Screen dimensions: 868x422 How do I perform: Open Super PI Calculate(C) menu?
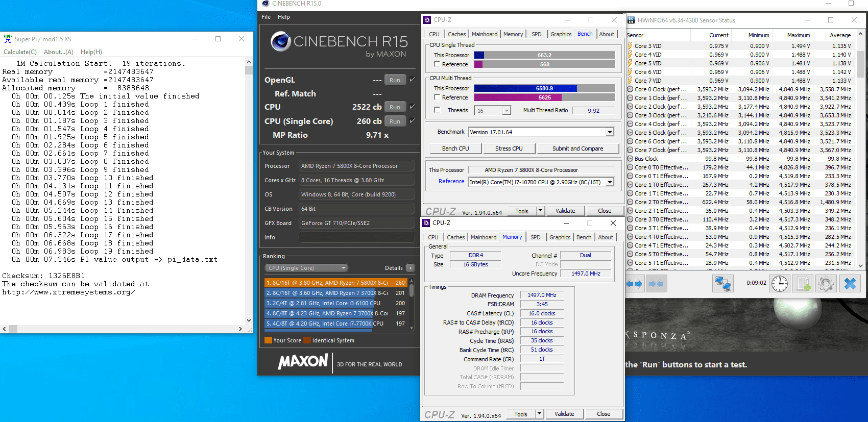[x=20, y=52]
